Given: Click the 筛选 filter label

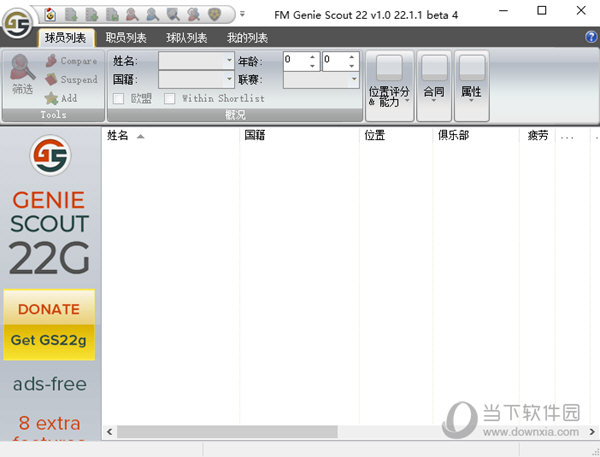Looking at the screenshot, I should coord(22,89).
